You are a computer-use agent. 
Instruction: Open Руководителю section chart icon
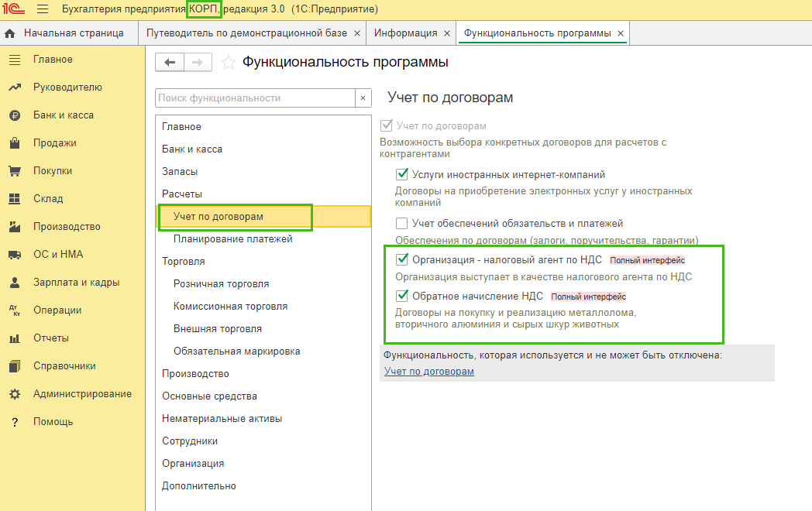point(15,87)
